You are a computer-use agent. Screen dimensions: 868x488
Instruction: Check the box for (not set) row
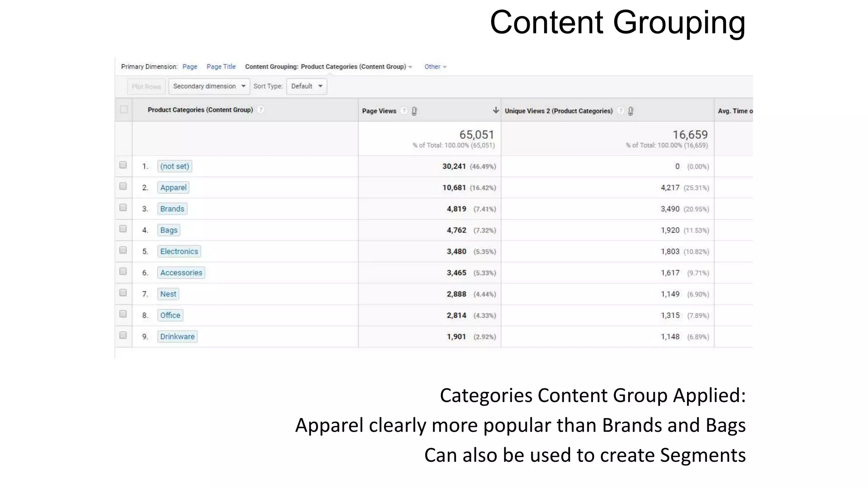pos(123,165)
